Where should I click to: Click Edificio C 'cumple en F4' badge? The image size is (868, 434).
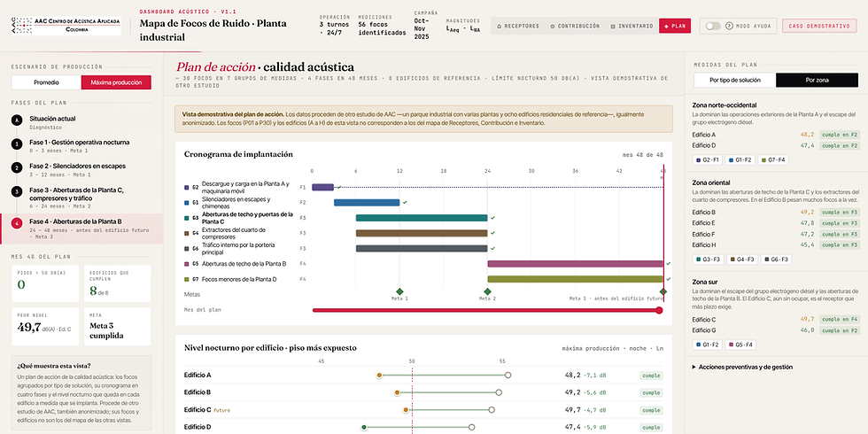[840, 320]
